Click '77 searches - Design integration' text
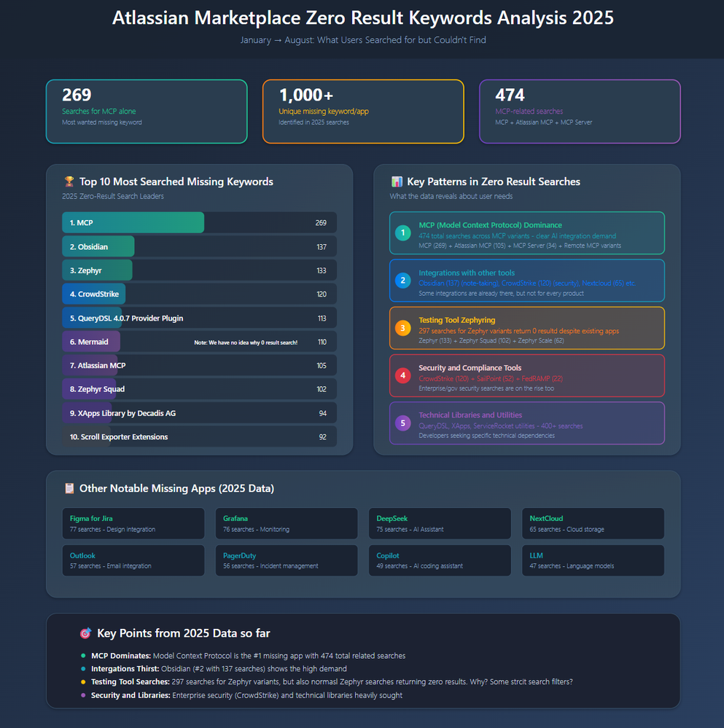The width and height of the screenshot is (724, 728). [x=112, y=529]
